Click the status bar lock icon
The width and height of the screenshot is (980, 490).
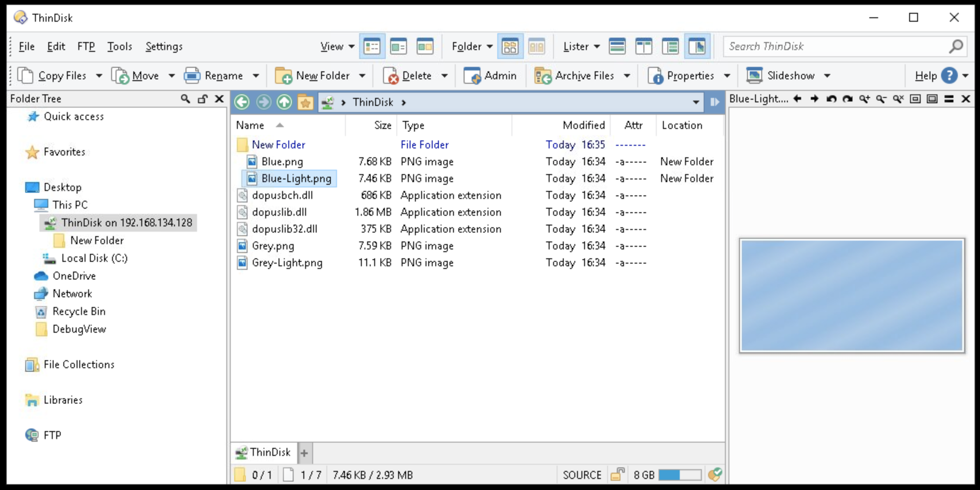pos(618,475)
